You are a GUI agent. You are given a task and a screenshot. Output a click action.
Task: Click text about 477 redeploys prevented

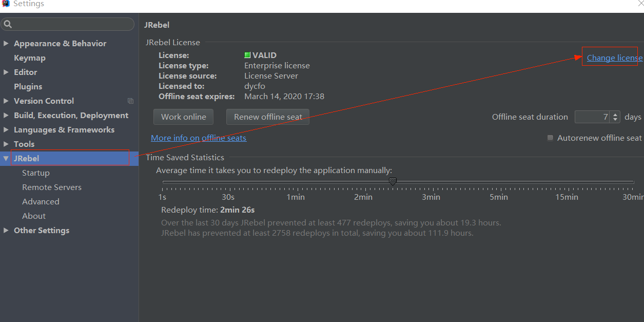pyautogui.click(x=331, y=223)
